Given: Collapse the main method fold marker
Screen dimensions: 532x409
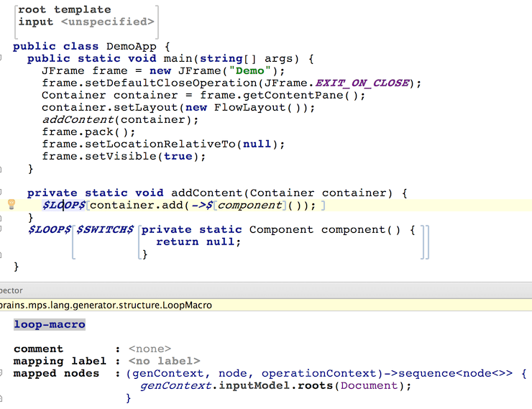Looking at the screenshot, I should 1,58.
